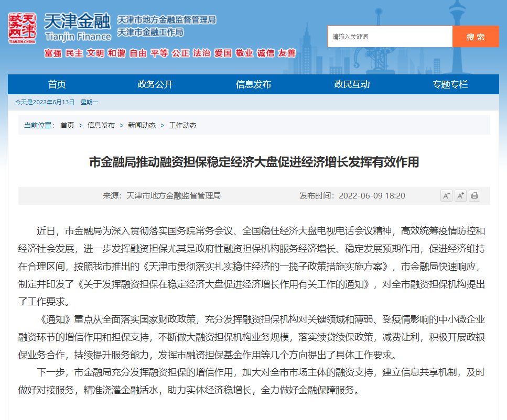507x420 pixels.
Task: Click the red slogan text 富强 民主 文明
Action: pos(74,53)
